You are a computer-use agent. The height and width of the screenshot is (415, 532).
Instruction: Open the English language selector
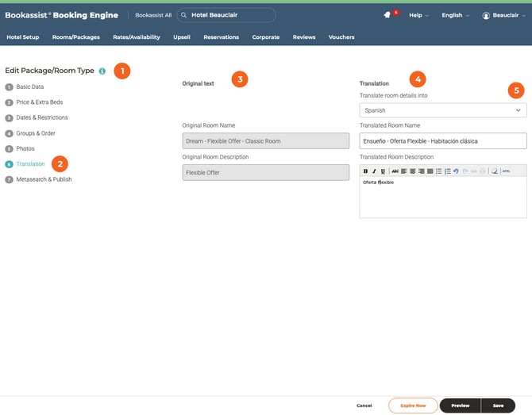(x=455, y=15)
